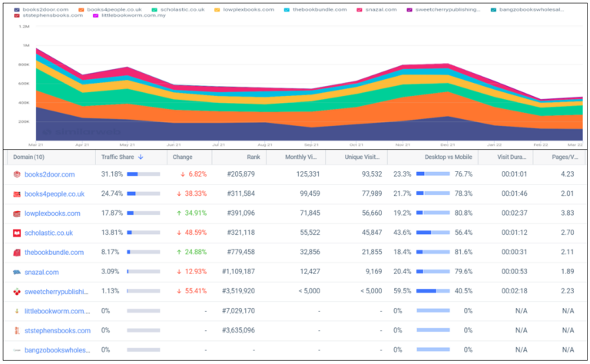Viewport: 590px width, 364px height.
Task: Toggle books2door.com series in chart legend
Action: coord(41,9)
